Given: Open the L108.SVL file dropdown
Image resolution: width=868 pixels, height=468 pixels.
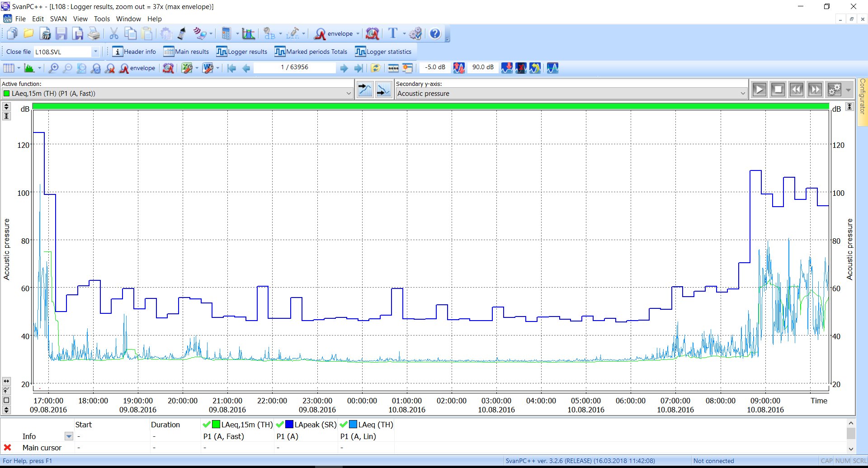Looking at the screenshot, I should [x=95, y=52].
